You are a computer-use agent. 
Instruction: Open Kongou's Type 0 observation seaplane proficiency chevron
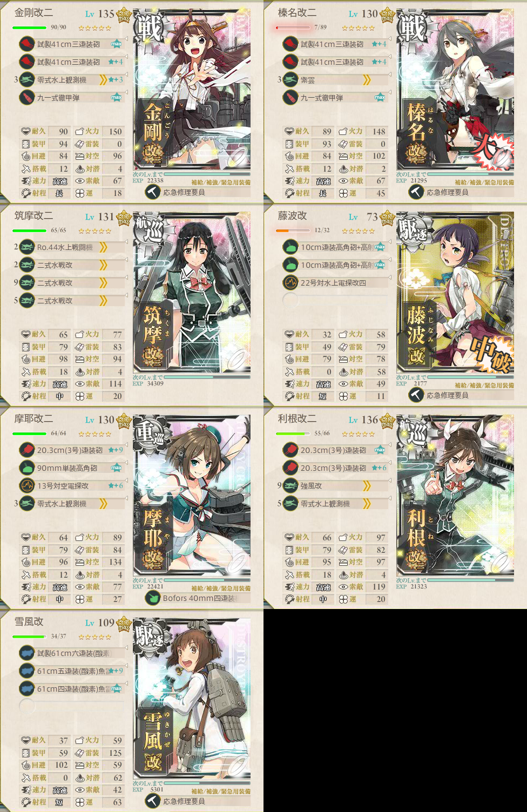(103, 80)
